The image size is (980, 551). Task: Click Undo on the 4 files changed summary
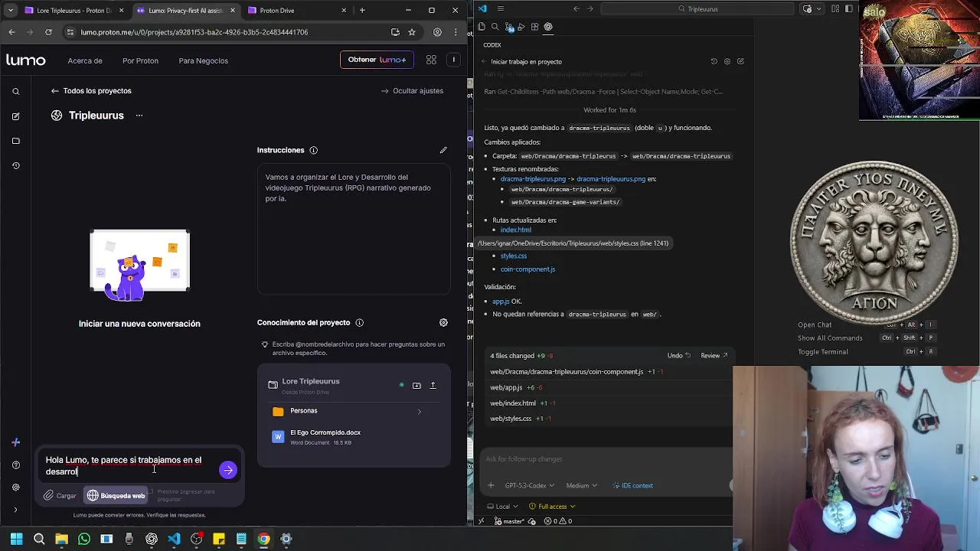[678, 356]
